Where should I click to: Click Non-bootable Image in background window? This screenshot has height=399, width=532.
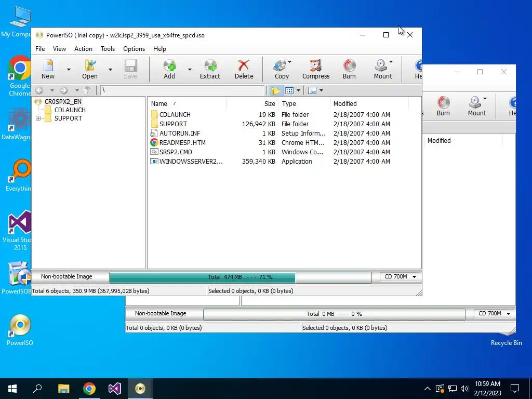[161, 313]
